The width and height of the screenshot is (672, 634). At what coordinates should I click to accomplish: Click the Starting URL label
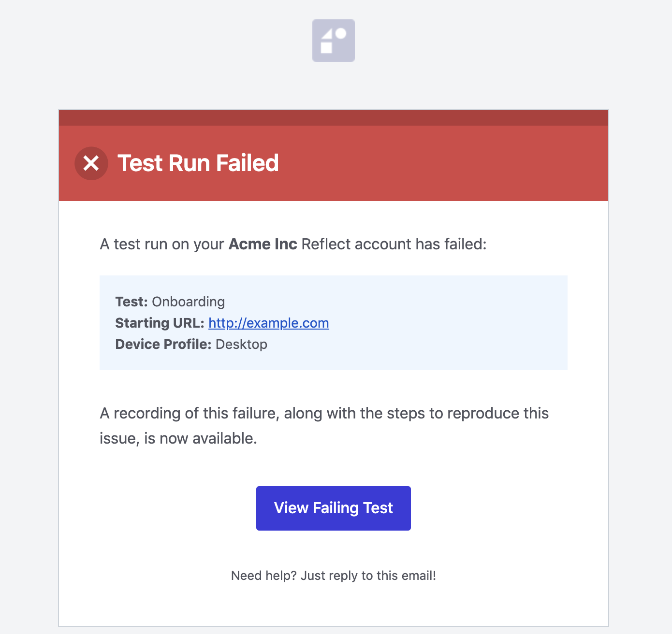[x=160, y=323]
